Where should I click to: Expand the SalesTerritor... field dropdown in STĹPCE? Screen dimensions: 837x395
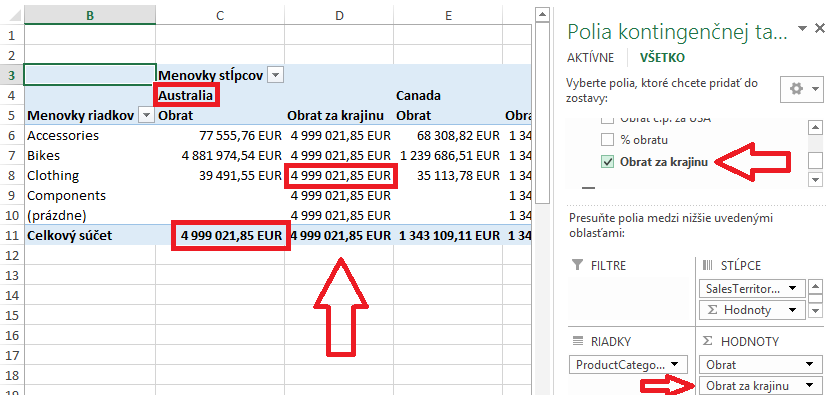(793, 289)
